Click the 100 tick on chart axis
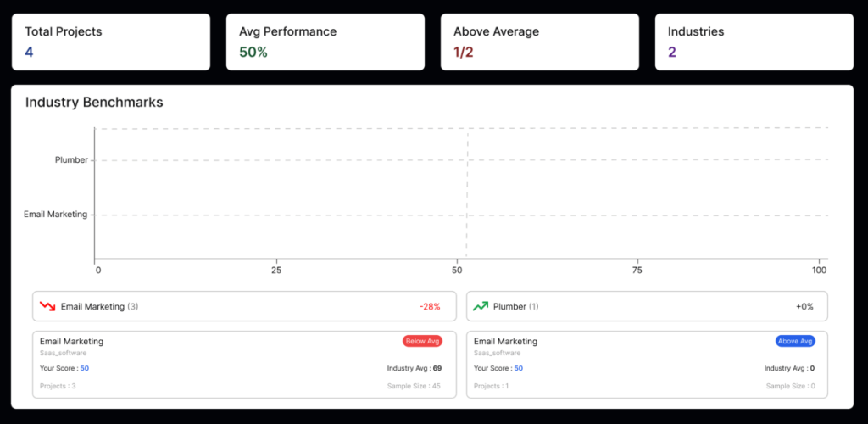The width and height of the screenshot is (868, 424). (819, 271)
